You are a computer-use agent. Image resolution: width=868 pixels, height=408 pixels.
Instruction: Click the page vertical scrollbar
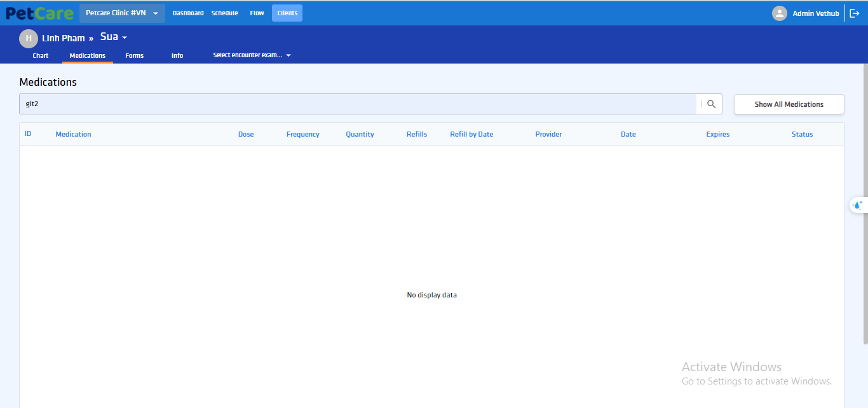(865, 203)
